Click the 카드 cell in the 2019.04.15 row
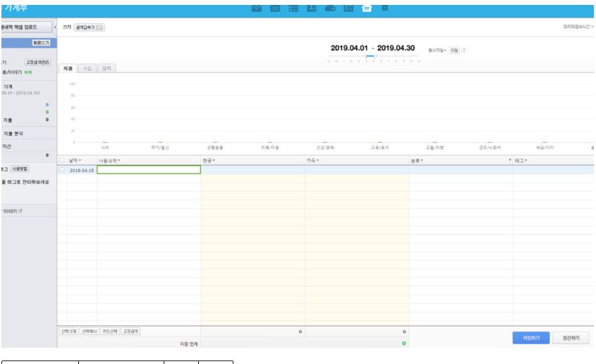This screenshot has width=596, height=364. (x=357, y=170)
